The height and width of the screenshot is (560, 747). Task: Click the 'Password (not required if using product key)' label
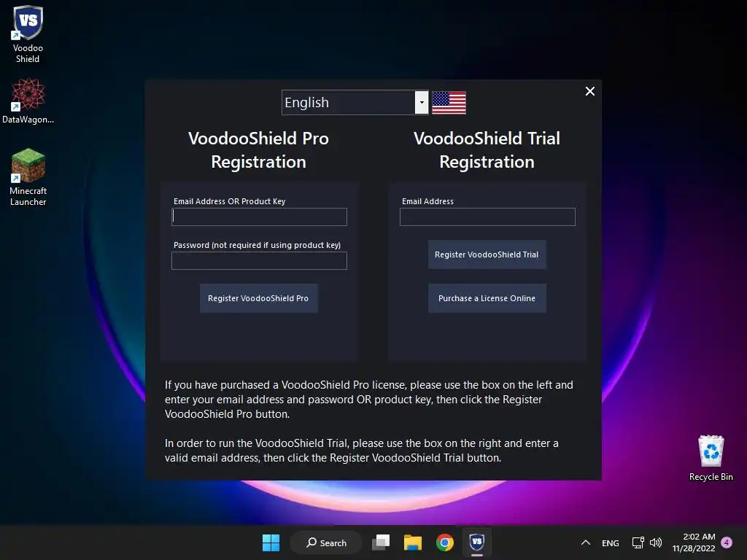tap(258, 245)
